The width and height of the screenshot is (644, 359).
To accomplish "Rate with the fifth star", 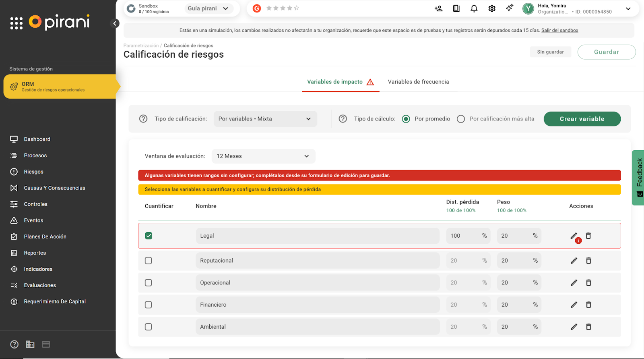I will (x=297, y=8).
